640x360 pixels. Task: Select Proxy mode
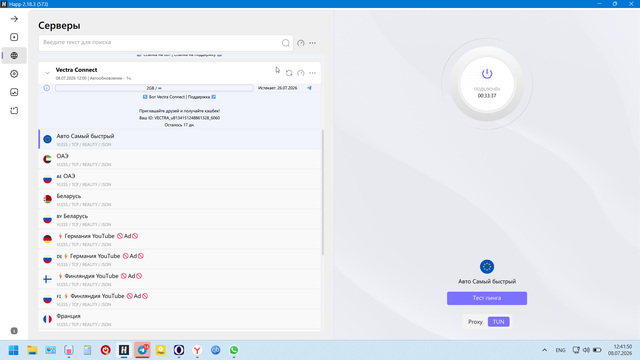pos(475,322)
